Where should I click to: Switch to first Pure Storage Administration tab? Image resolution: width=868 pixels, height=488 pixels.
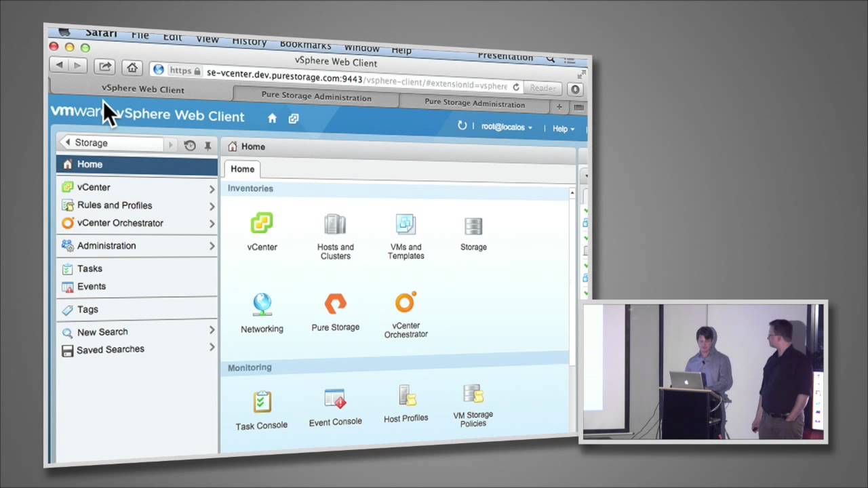coord(316,96)
